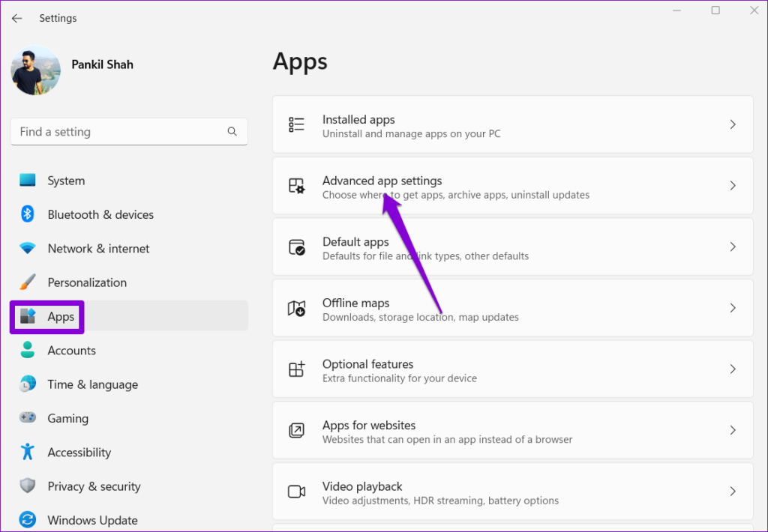768x532 pixels.
Task: Expand the Apps for websites chevron
Action: click(733, 430)
